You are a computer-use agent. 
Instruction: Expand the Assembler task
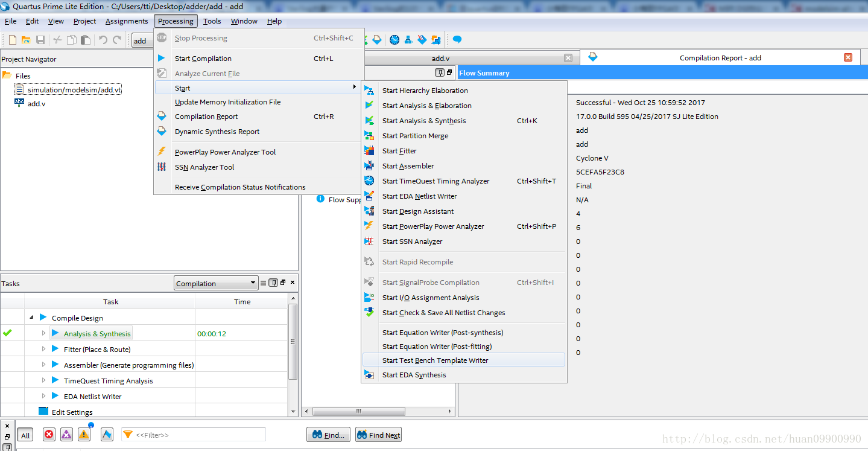(x=43, y=365)
